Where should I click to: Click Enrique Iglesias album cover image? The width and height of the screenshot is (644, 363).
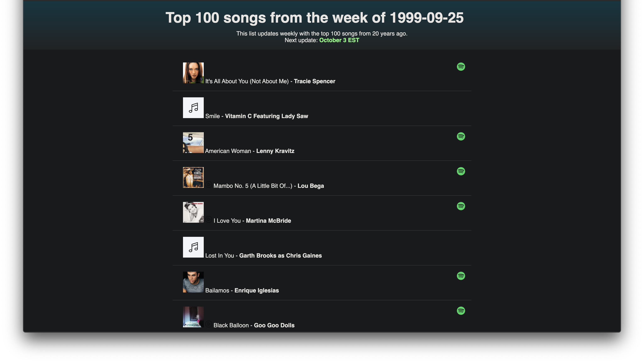pyautogui.click(x=193, y=282)
